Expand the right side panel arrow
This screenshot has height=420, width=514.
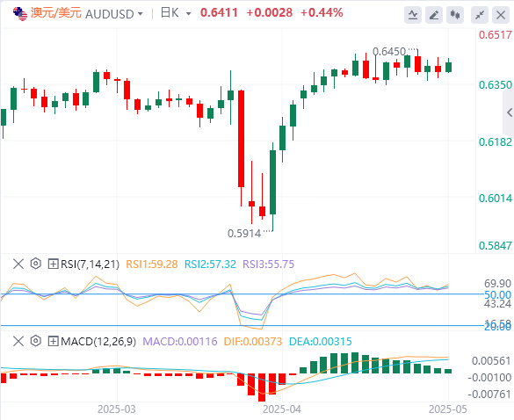click(509, 112)
